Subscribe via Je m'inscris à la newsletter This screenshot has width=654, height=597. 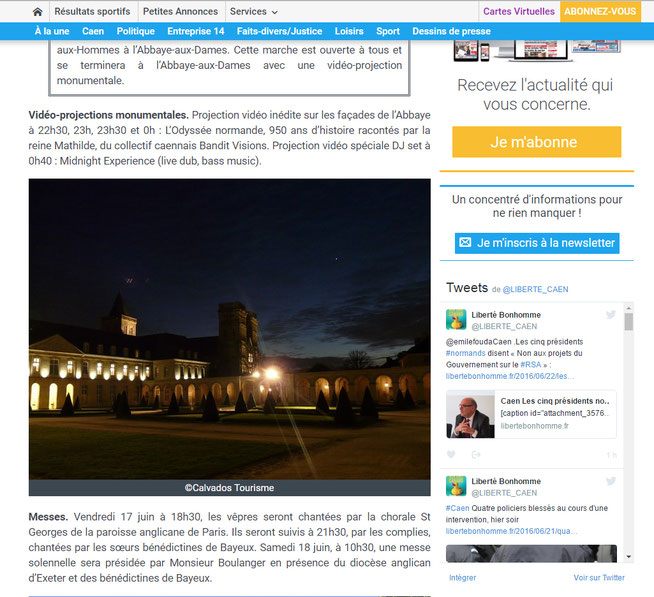537,243
